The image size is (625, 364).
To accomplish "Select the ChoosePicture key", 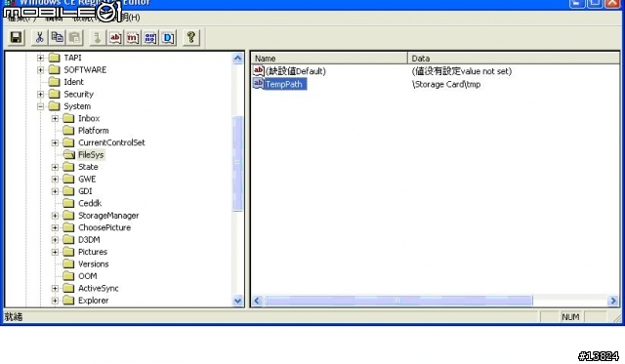I will coord(104,227).
